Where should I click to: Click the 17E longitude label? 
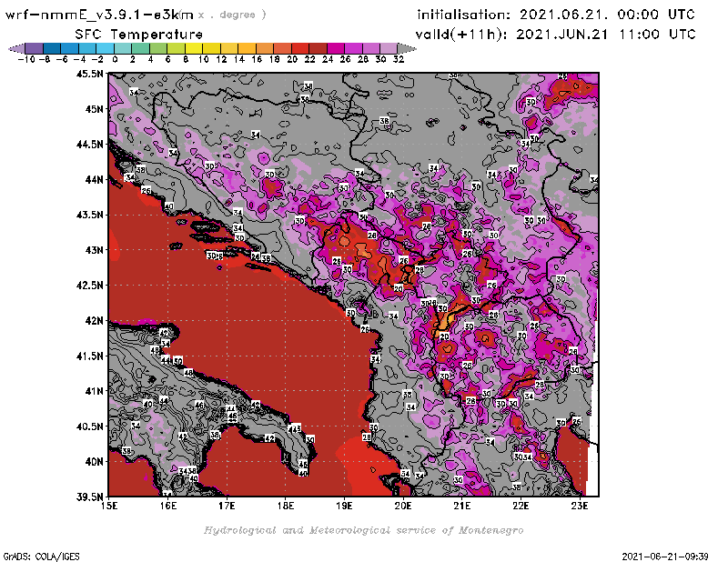click(x=227, y=506)
